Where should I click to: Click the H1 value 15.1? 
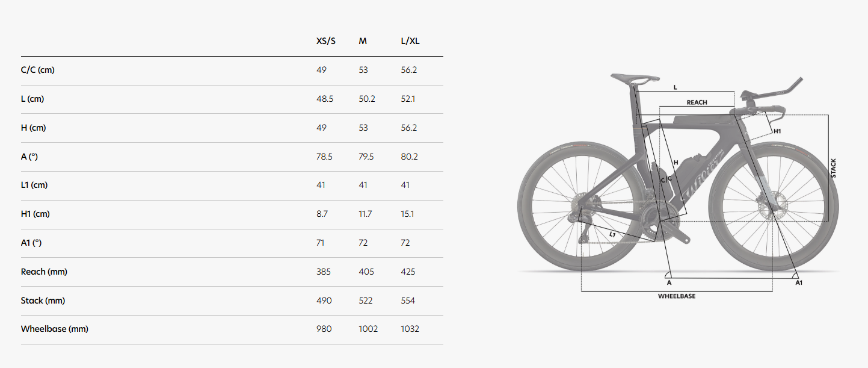point(407,214)
